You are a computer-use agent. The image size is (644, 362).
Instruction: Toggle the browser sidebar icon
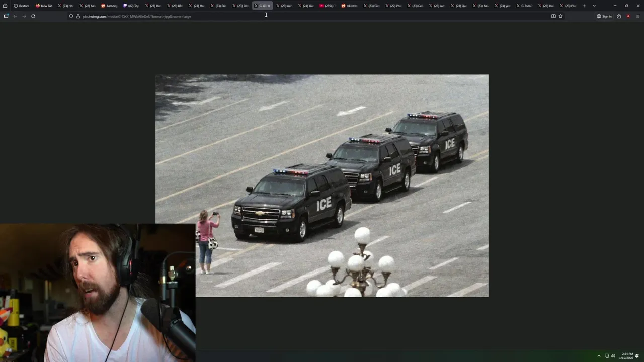click(6, 16)
